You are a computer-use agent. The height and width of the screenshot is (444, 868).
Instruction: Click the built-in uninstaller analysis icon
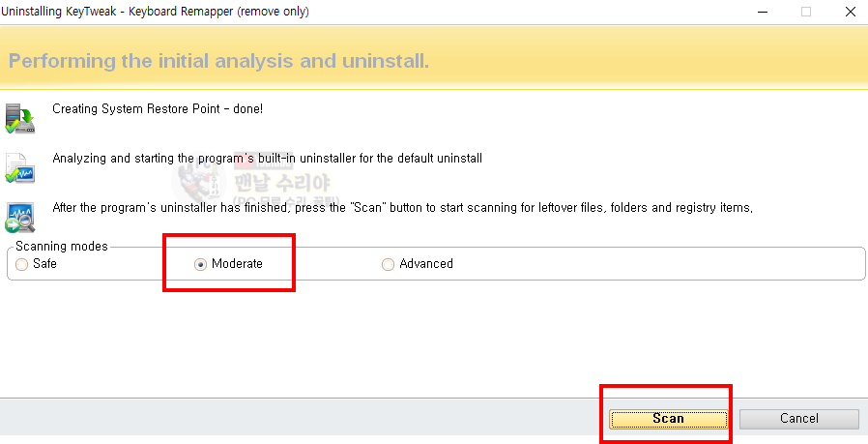(x=20, y=168)
